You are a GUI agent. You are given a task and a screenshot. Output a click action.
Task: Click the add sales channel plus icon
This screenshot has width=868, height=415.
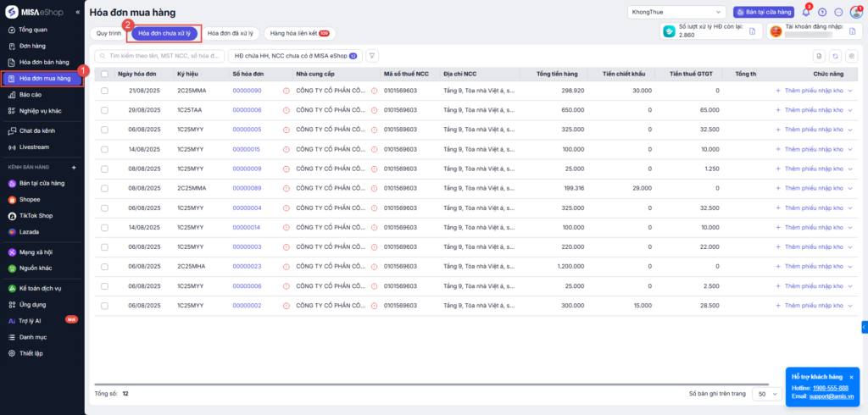74,168
